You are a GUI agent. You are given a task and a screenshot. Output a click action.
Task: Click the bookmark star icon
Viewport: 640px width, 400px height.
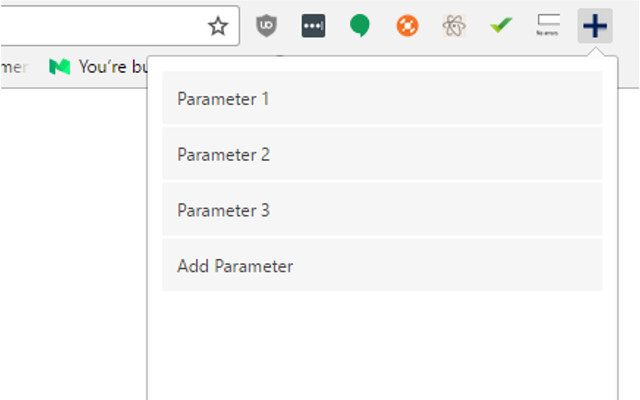point(218,26)
